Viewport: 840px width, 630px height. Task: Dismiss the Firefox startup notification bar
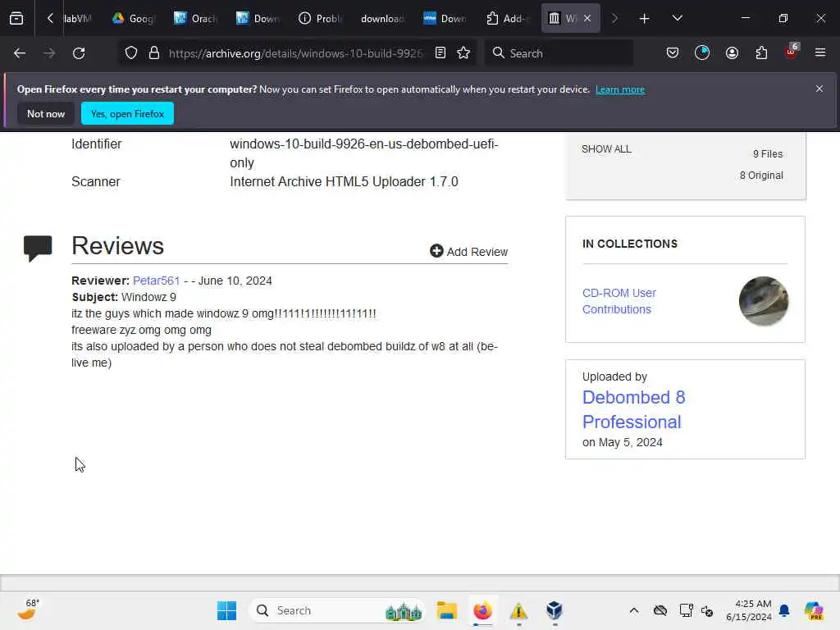point(819,89)
